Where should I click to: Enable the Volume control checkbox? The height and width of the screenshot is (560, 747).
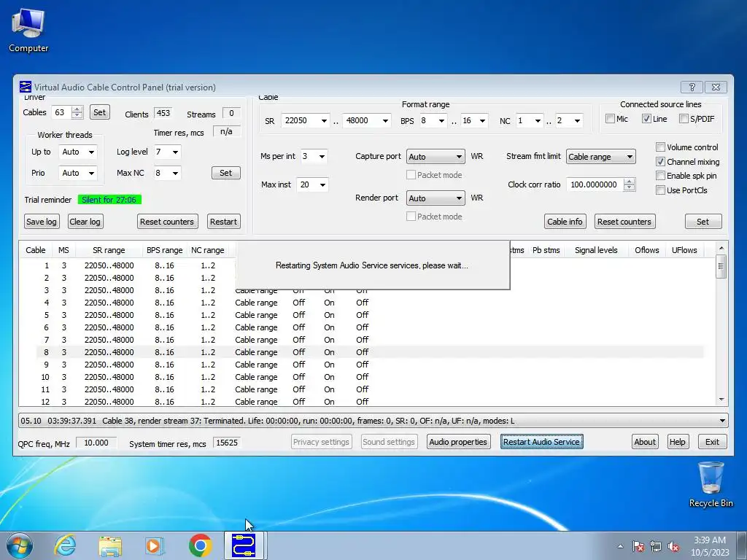[660, 147]
